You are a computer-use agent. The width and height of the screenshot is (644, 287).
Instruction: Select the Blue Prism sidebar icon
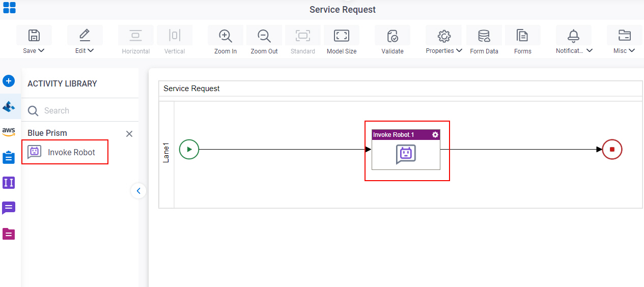pos(9,106)
